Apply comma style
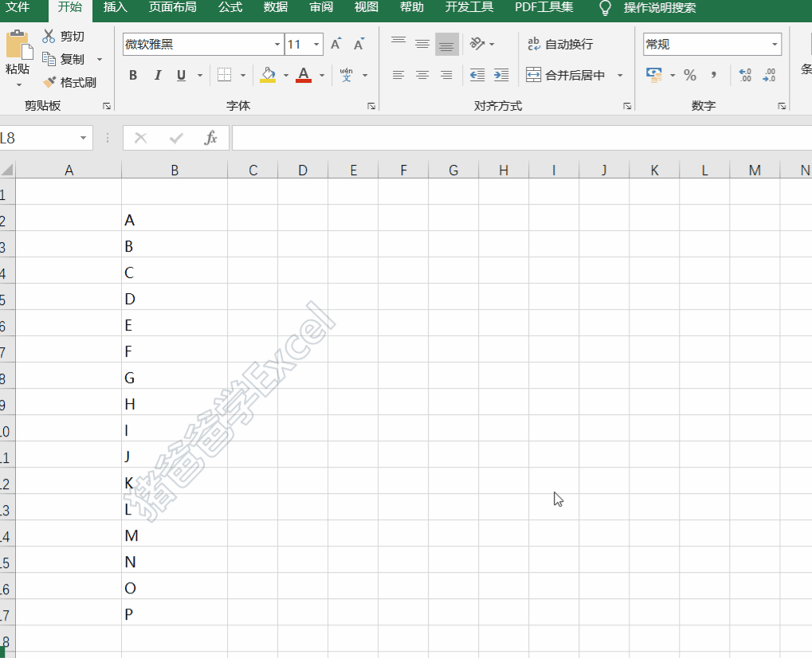Screen dimensions: 812x658 point(714,75)
